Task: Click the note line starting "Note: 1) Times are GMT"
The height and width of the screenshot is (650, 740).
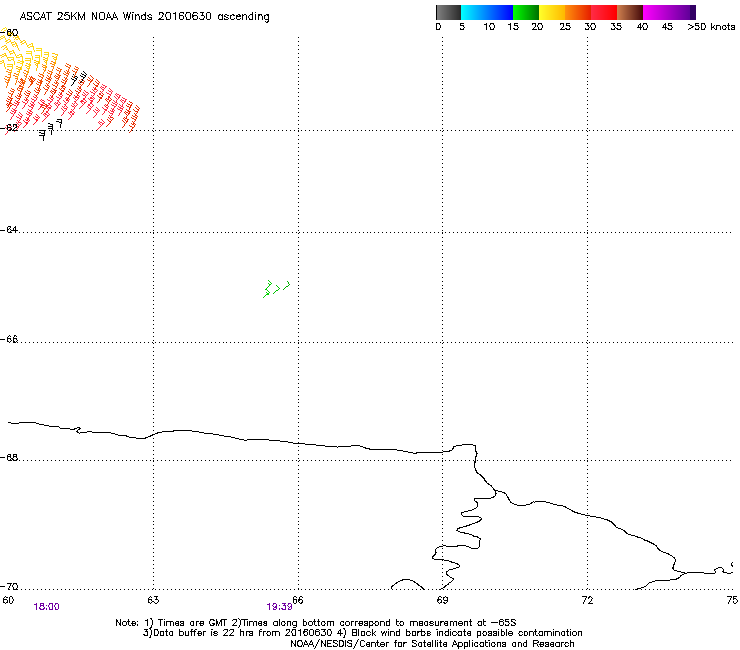Action: point(316,623)
